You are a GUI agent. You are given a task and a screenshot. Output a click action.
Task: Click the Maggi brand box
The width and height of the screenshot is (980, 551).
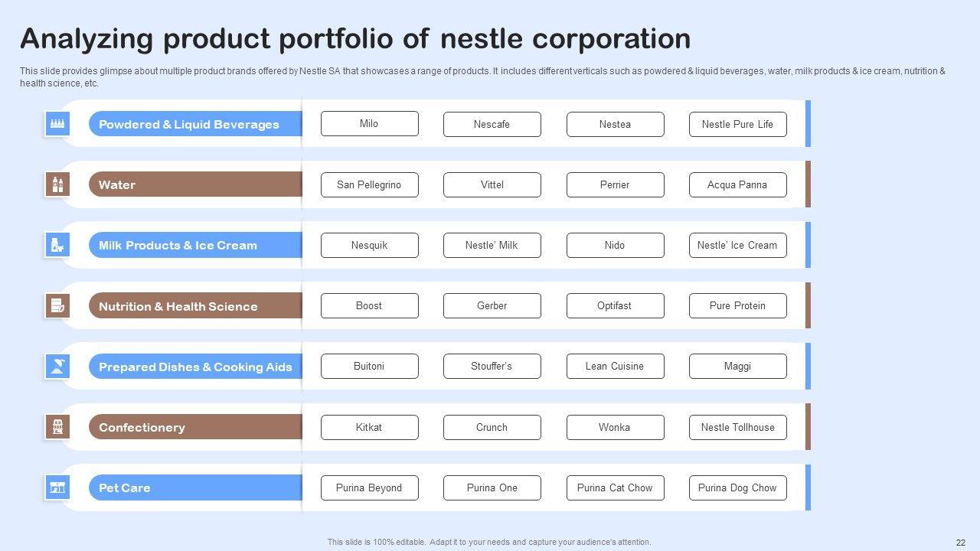coord(737,366)
